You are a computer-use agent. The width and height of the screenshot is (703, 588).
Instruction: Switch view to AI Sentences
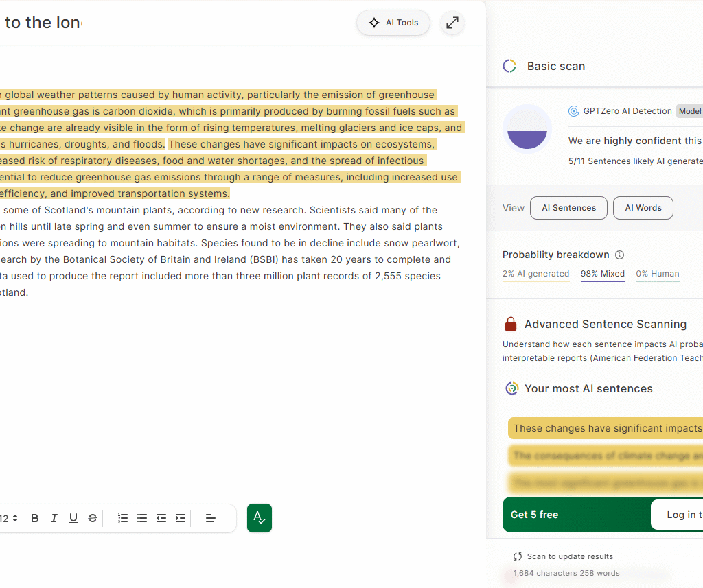coord(568,208)
